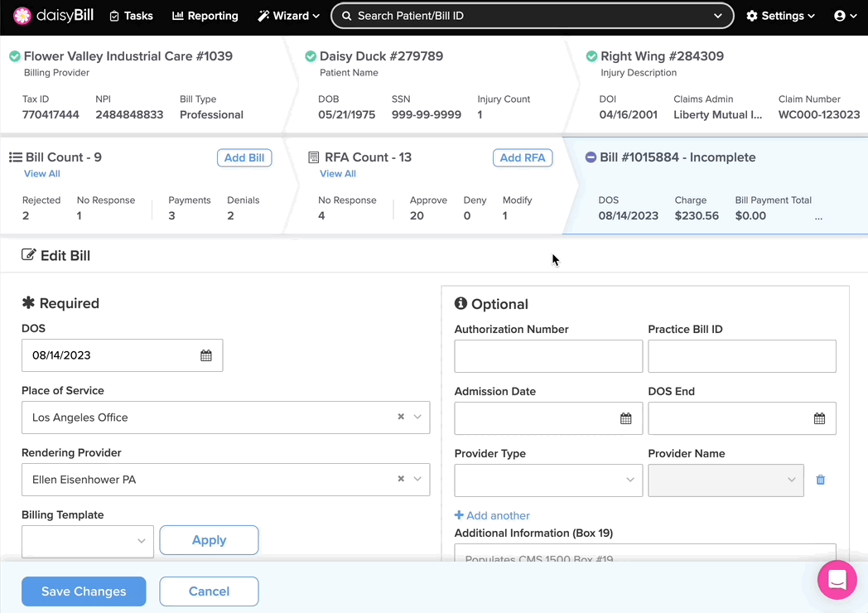The image size is (868, 613).
Task: Click the Claims Admin Liberty Mutual value
Action: click(717, 114)
